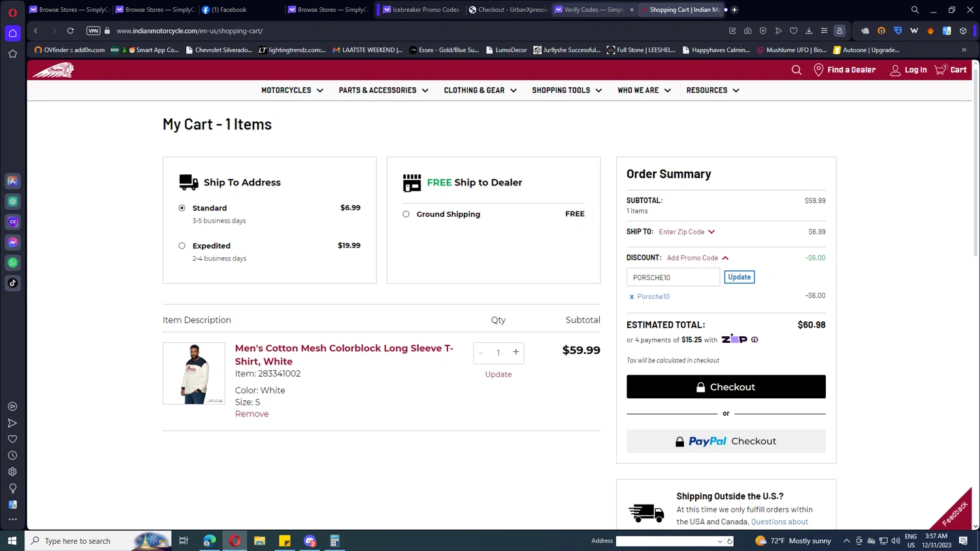The width and height of the screenshot is (980, 551).
Task: Click the Find a Dealer pin icon
Action: point(818,70)
